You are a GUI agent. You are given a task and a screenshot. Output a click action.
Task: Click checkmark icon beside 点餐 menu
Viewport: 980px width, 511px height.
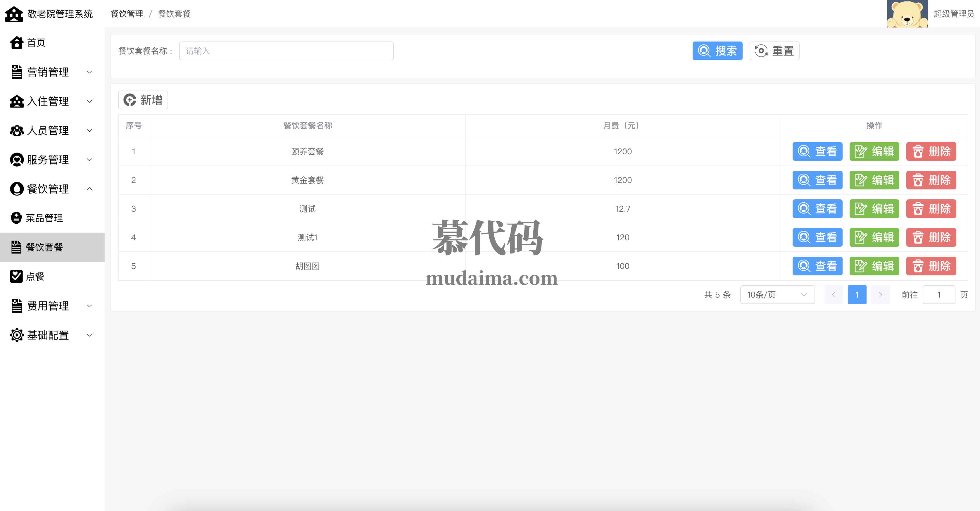[16, 276]
